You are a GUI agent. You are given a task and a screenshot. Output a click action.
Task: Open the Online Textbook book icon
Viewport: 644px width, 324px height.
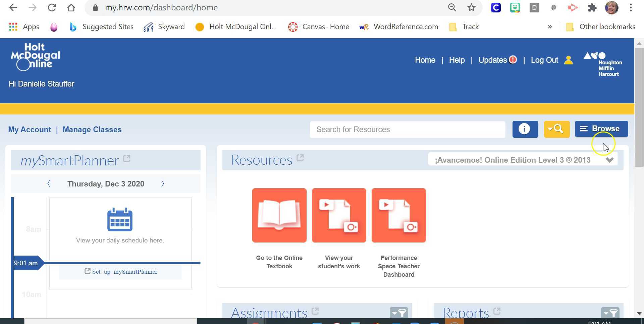tap(279, 215)
